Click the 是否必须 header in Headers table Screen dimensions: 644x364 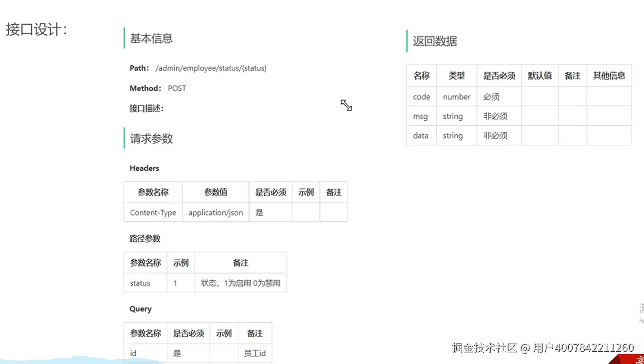[270, 192]
